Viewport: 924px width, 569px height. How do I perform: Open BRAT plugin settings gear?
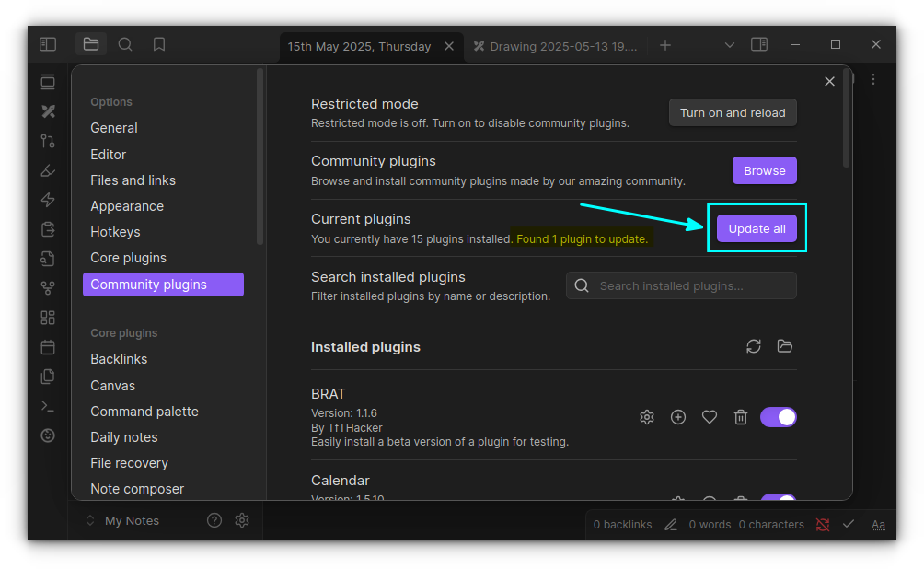pyautogui.click(x=647, y=417)
